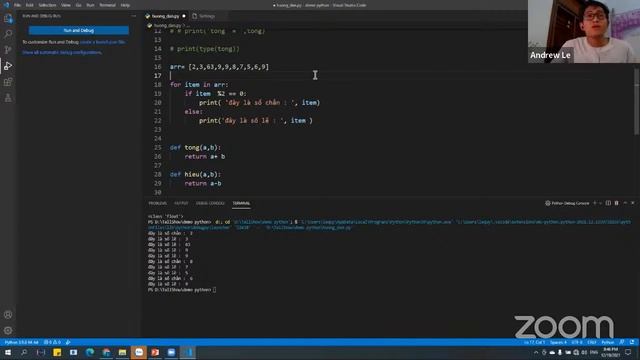The width and height of the screenshot is (640, 360).
Task: Click Ln 17, Col 1 cursor position indicator
Action: coord(534,342)
